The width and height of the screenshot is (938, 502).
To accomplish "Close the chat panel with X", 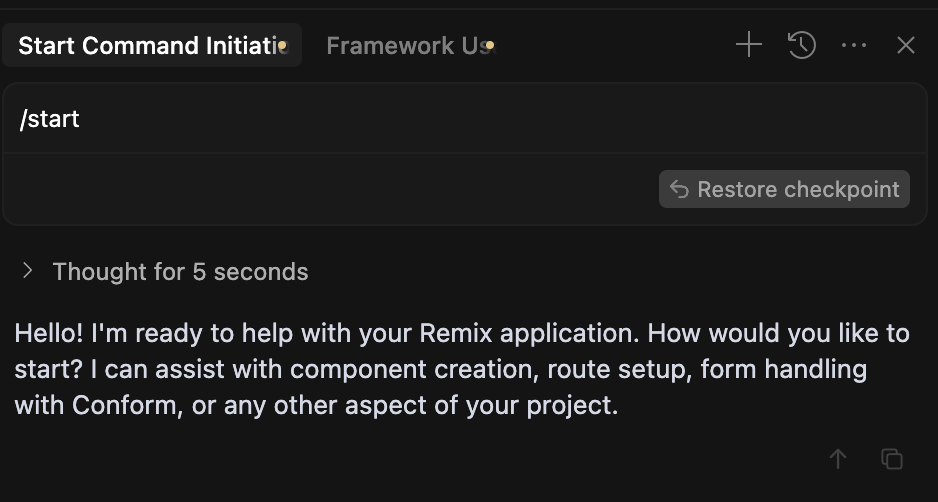I will 906,45.
